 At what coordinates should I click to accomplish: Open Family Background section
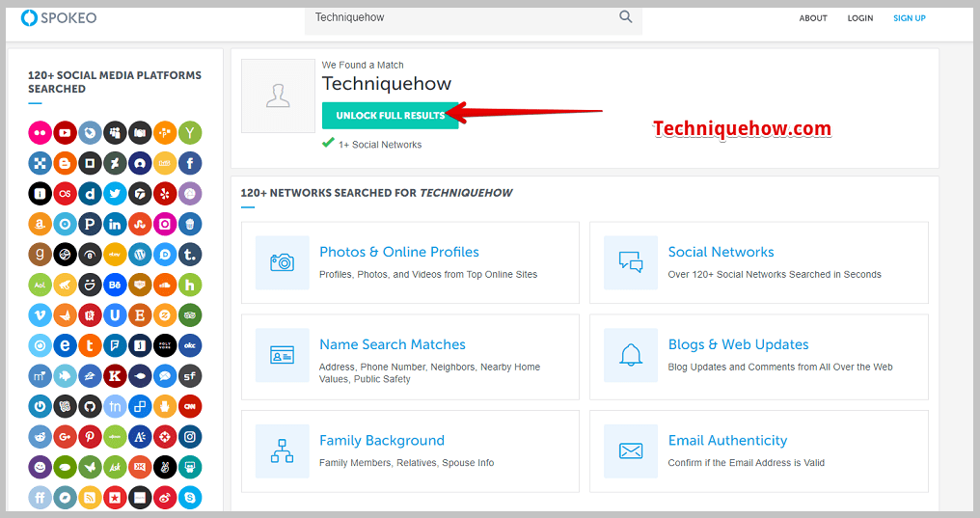click(410, 451)
